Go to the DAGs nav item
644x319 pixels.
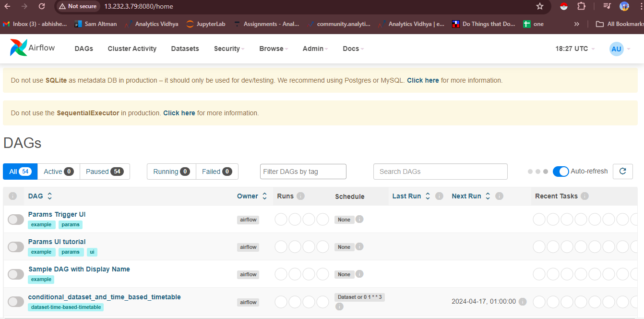pyautogui.click(x=84, y=49)
